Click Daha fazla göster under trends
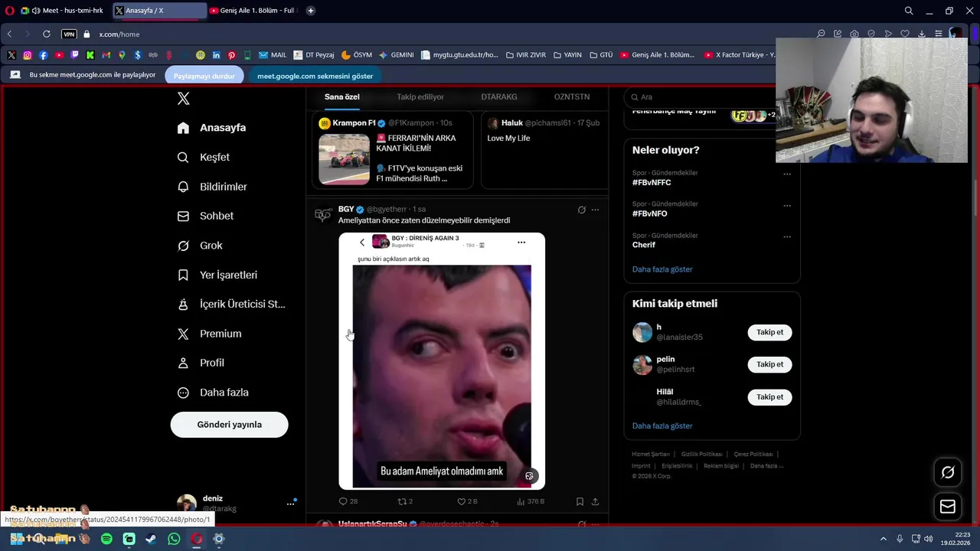The image size is (980, 551). point(662,269)
